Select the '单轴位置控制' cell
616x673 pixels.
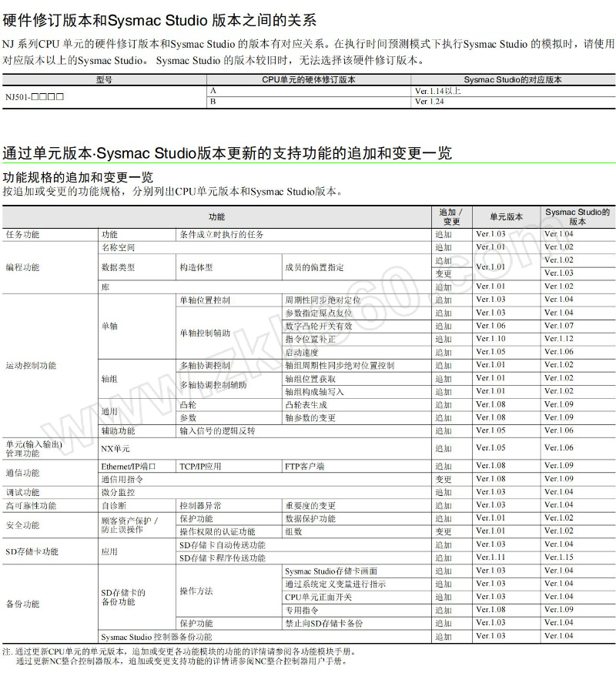coord(205,300)
